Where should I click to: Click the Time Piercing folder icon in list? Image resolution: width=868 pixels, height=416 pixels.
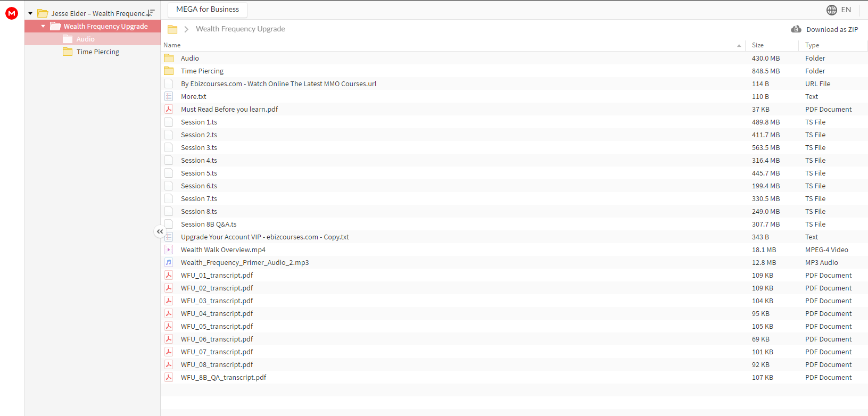[169, 71]
